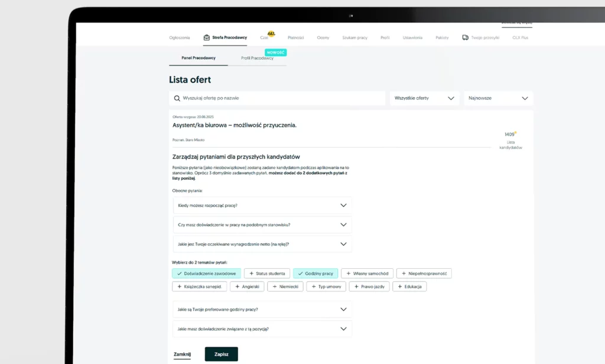Viewport: 605px width, 364px height.
Task: Click the plus icon on Prawo jazdy
Action: pyautogui.click(x=355, y=287)
